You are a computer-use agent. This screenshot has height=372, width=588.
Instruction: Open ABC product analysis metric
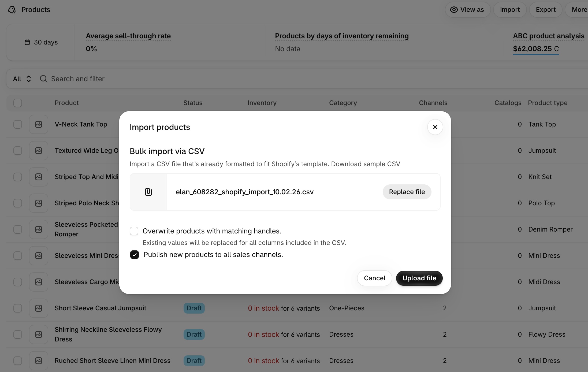coord(549,36)
